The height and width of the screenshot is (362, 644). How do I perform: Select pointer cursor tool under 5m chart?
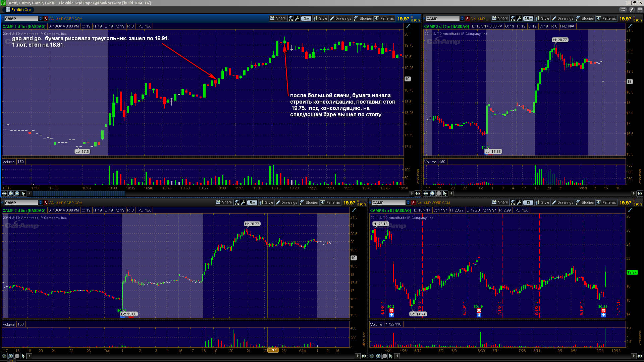(23, 356)
